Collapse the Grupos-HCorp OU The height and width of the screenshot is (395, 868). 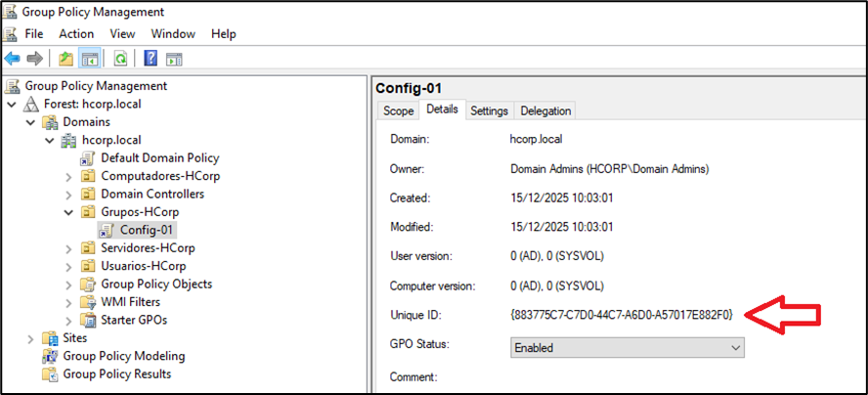(x=68, y=212)
